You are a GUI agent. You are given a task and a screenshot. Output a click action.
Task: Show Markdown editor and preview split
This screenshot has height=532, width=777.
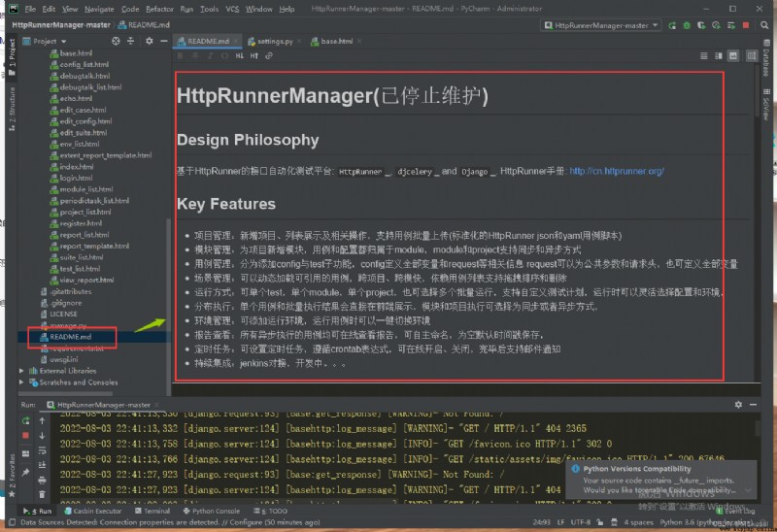[x=719, y=56]
